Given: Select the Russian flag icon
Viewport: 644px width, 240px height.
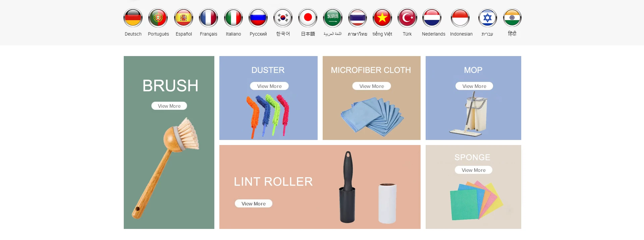Looking at the screenshot, I should pyautogui.click(x=258, y=17).
